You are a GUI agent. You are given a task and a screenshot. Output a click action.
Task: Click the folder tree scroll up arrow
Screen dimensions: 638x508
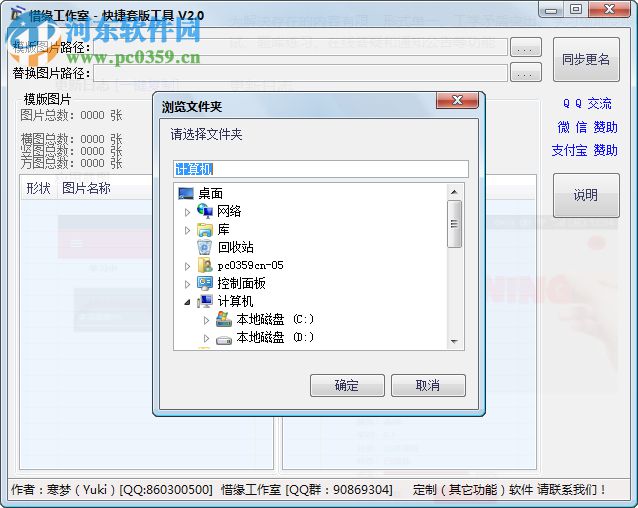[x=454, y=192]
